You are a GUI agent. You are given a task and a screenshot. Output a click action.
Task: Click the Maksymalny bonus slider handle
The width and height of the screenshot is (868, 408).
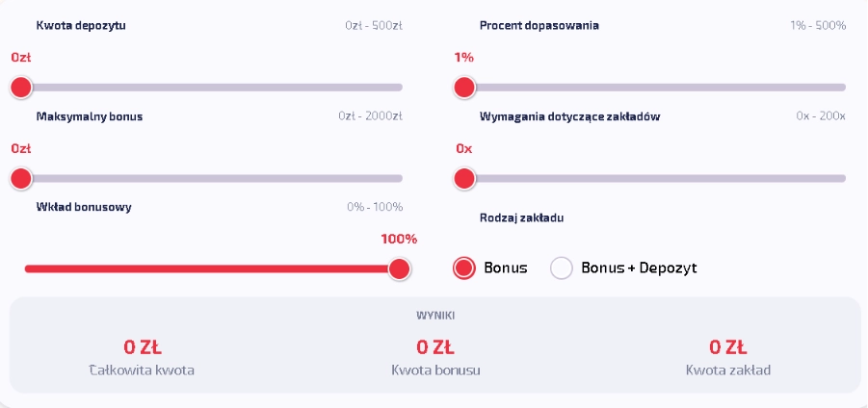[x=21, y=178]
